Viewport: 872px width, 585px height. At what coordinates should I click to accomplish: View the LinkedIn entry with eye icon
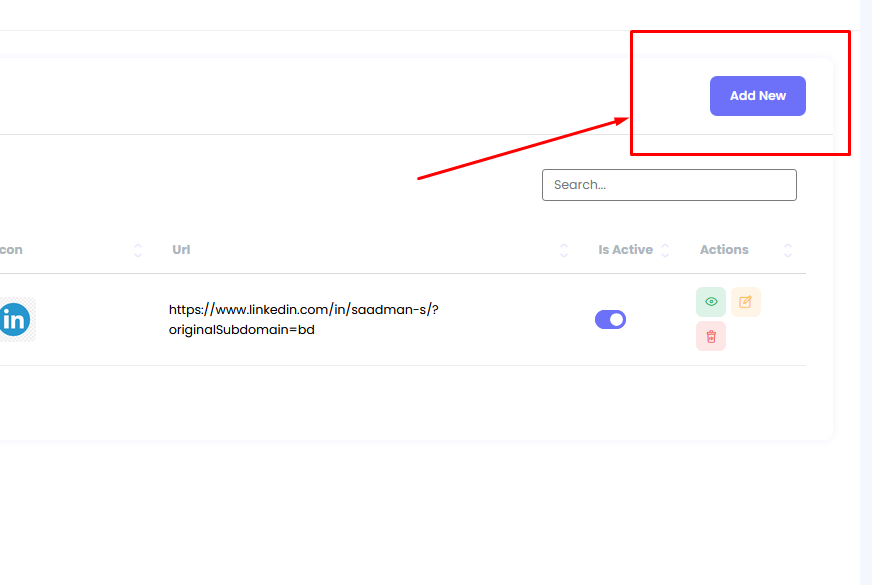[x=711, y=302]
